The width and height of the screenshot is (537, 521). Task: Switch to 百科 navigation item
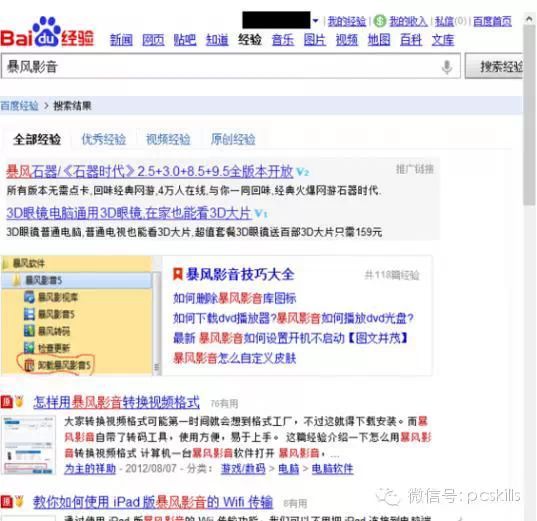[x=411, y=40]
